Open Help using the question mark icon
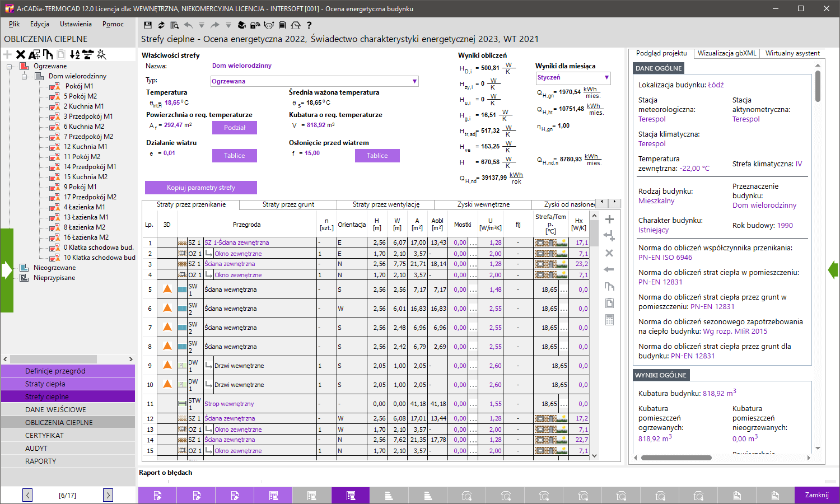 coord(309,25)
